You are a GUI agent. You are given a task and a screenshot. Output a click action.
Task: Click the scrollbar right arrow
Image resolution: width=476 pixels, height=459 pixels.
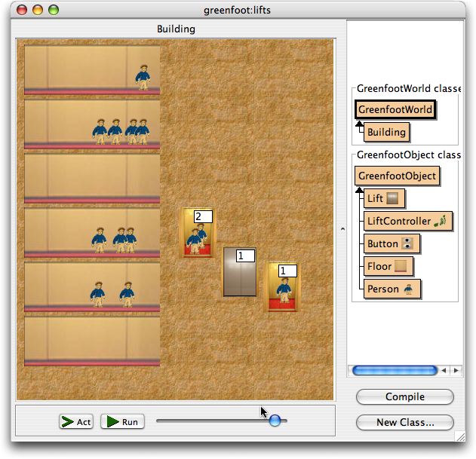coord(456,370)
